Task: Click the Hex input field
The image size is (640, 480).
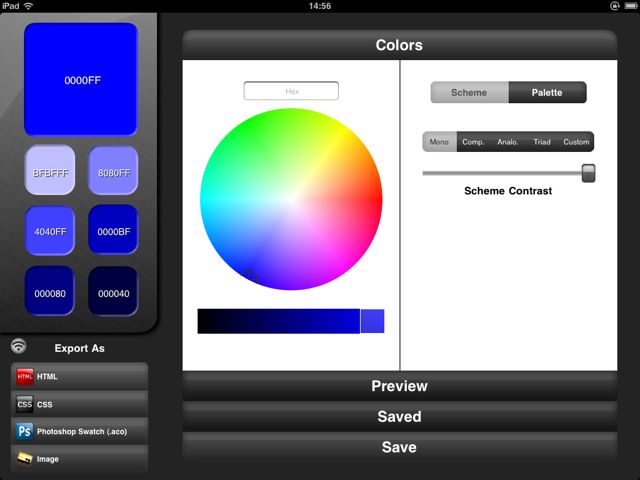Action: click(x=291, y=91)
